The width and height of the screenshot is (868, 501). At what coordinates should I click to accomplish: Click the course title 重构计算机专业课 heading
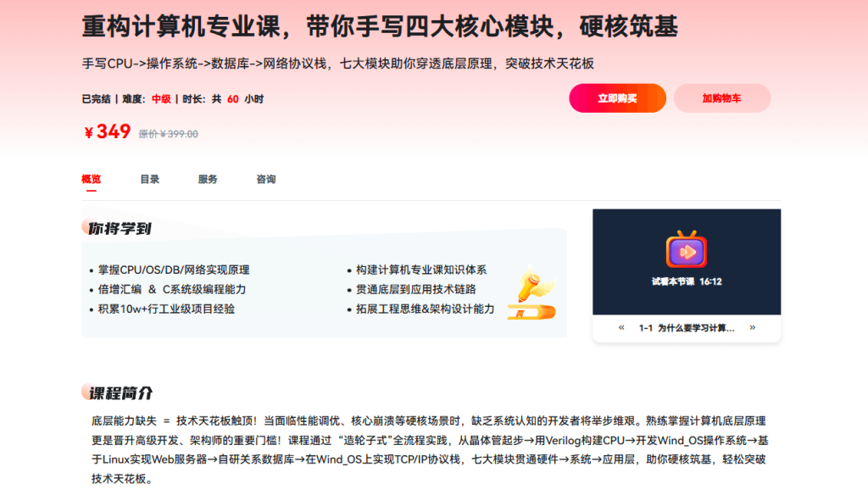point(380,27)
